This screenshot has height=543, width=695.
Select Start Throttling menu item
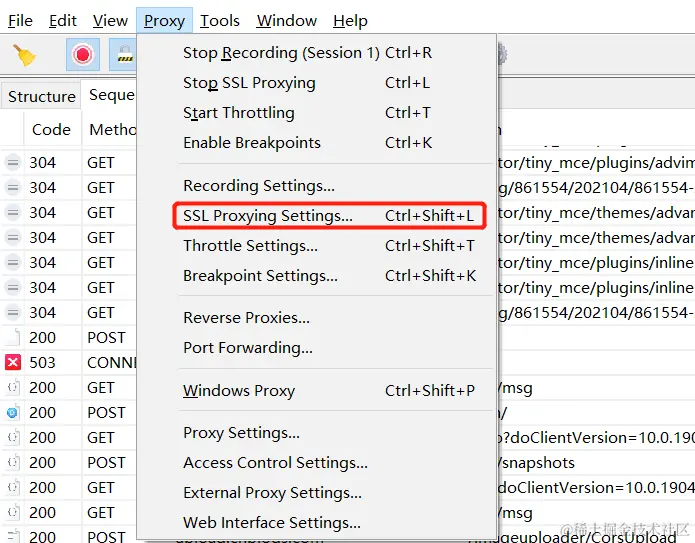pos(317,113)
